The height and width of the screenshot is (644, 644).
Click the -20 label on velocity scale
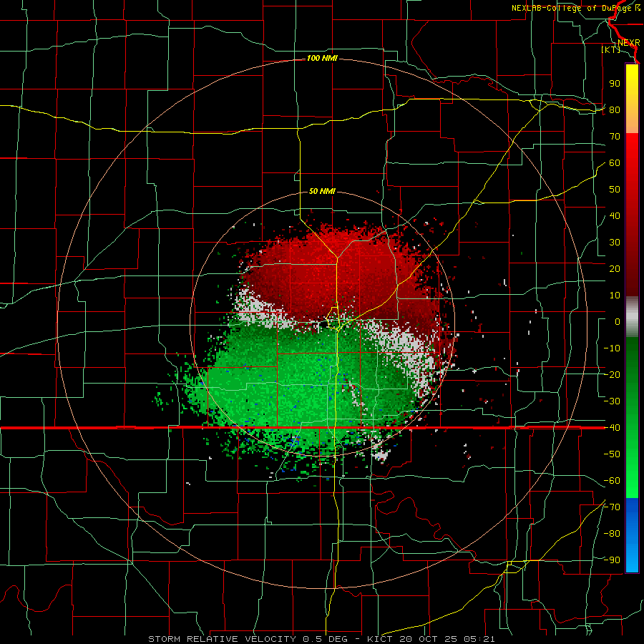[612, 375]
